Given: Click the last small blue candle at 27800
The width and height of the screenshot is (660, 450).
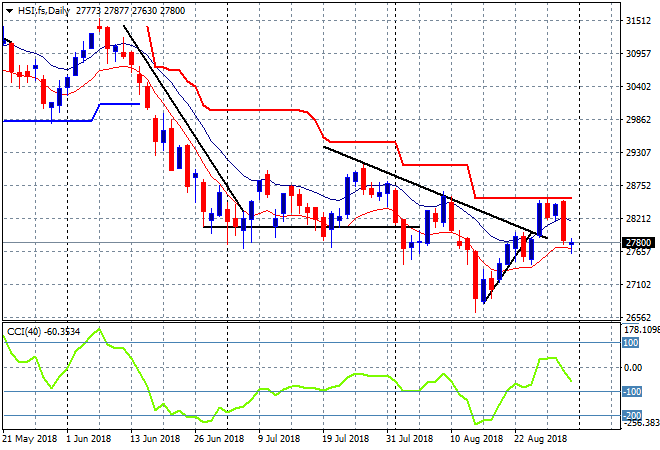Looking at the screenshot, I should 571,244.
